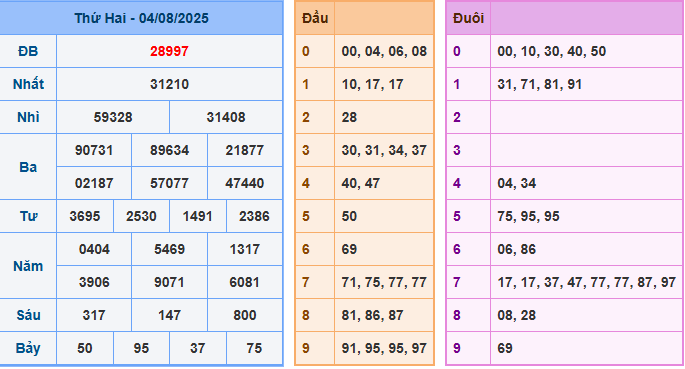Select second prize number 31408
Viewport: 685px width, 369px height.
pyautogui.click(x=226, y=117)
